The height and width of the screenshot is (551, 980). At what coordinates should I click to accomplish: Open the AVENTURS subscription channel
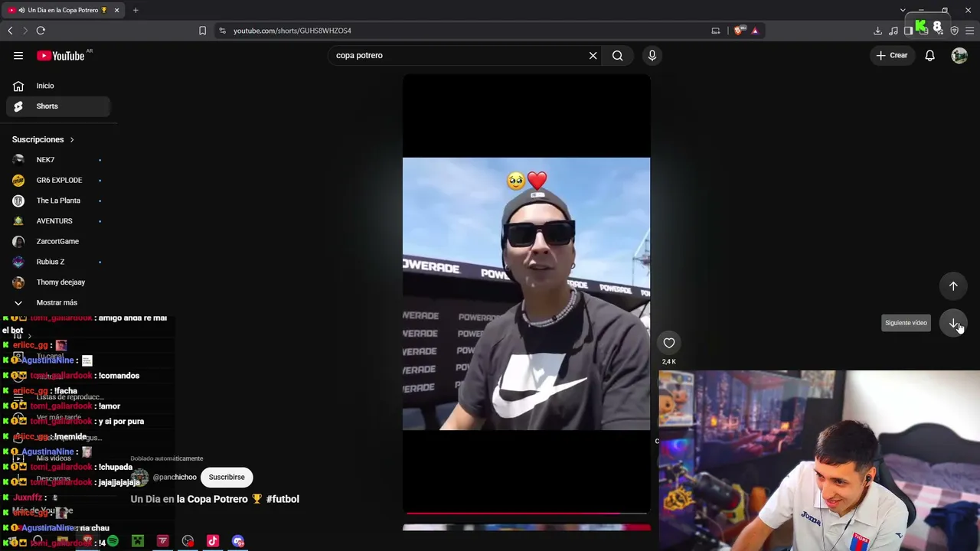point(58,221)
